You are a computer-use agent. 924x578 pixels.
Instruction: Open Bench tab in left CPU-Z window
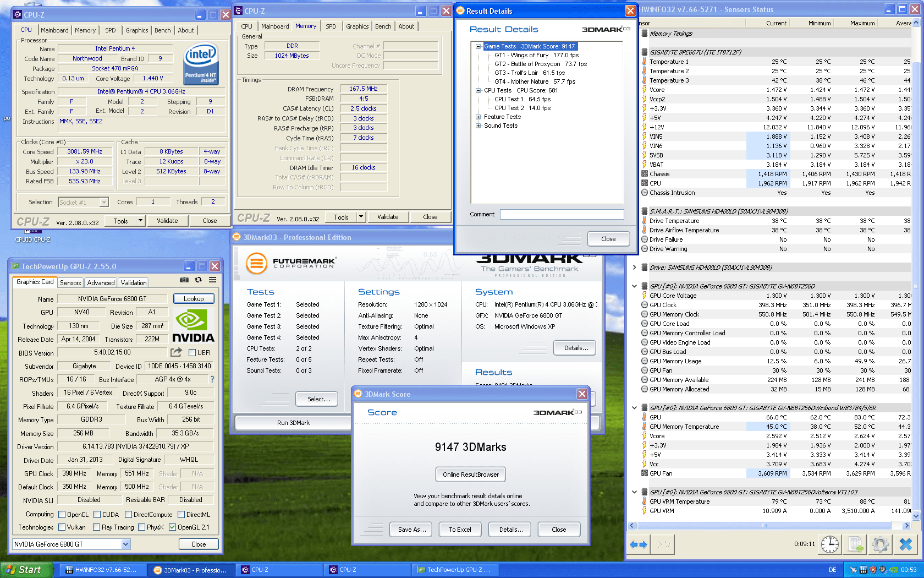coord(162,30)
